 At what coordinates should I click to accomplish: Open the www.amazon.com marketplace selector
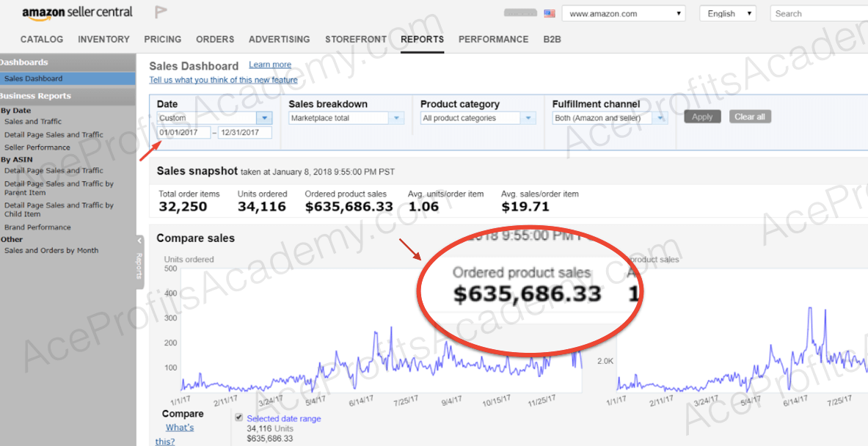click(623, 13)
